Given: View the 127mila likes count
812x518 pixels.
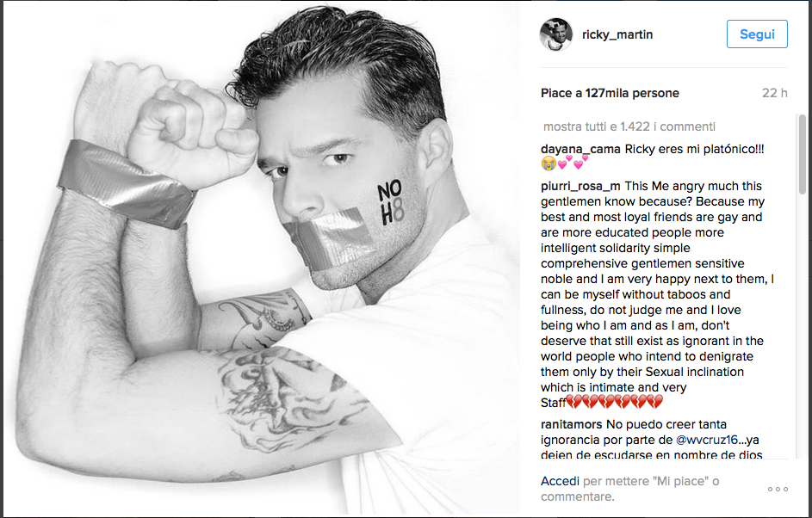Looking at the screenshot, I should click(610, 93).
